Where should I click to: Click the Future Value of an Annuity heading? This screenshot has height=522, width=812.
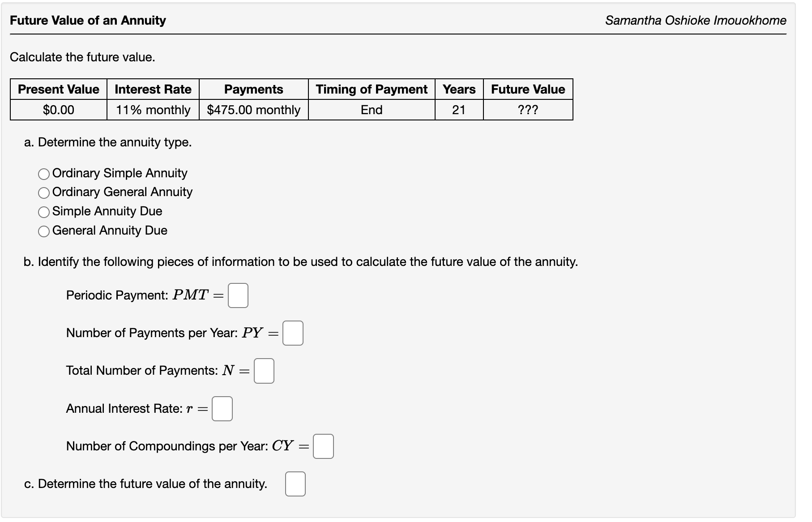tap(88, 20)
